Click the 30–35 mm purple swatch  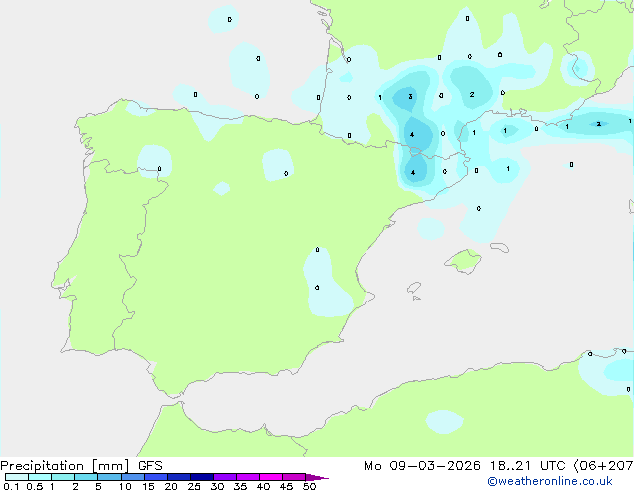[224, 477]
